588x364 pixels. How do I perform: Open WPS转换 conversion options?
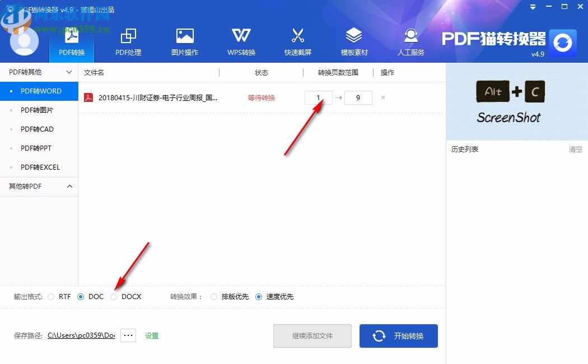241,40
